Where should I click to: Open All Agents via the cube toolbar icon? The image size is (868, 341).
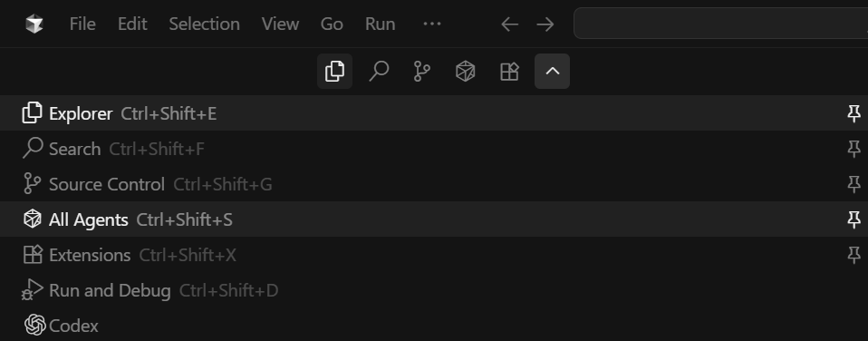(465, 71)
